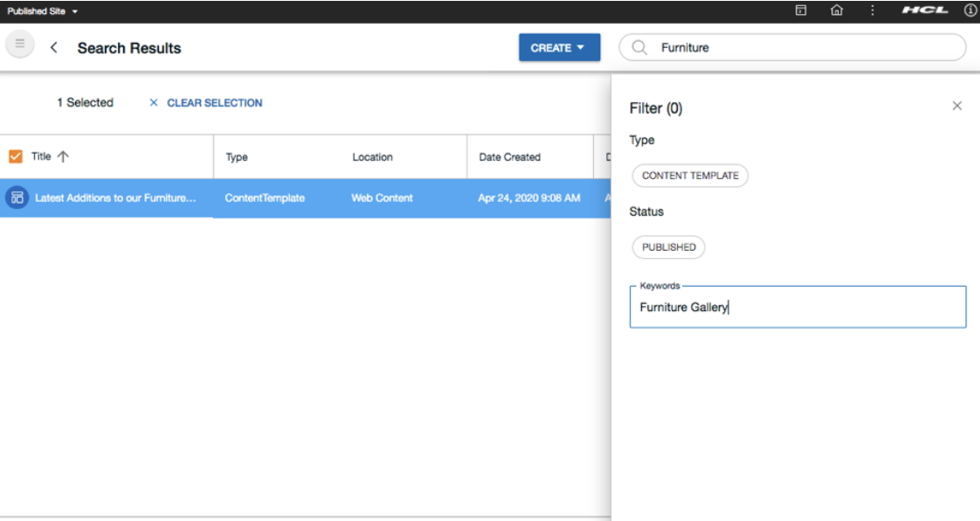Open the Latest Additions to our Furniture item
This screenshot has height=521, width=980.
(x=115, y=198)
